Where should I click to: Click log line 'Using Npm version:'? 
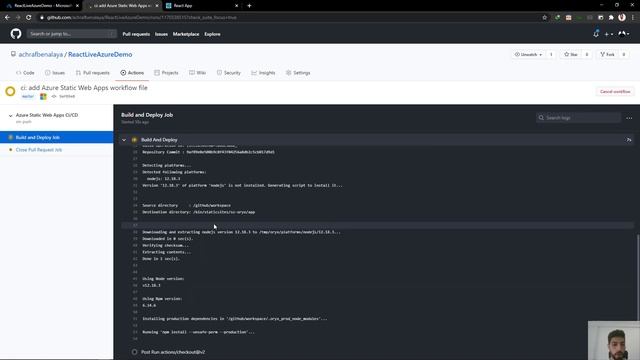pos(162,299)
